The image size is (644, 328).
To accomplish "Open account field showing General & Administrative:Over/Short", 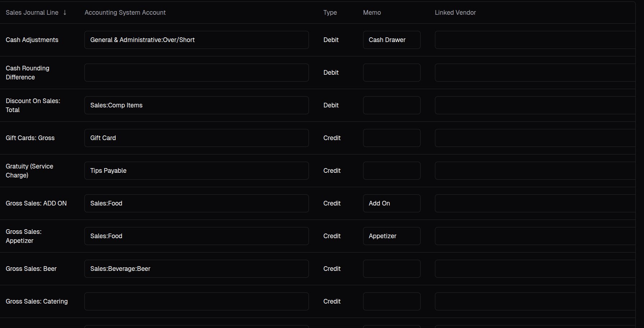I will click(x=196, y=40).
